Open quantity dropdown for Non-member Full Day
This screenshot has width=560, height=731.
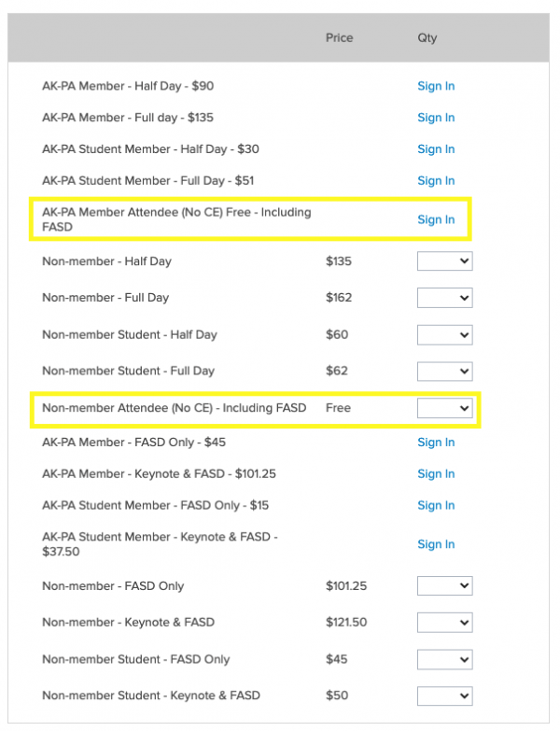[x=445, y=298]
